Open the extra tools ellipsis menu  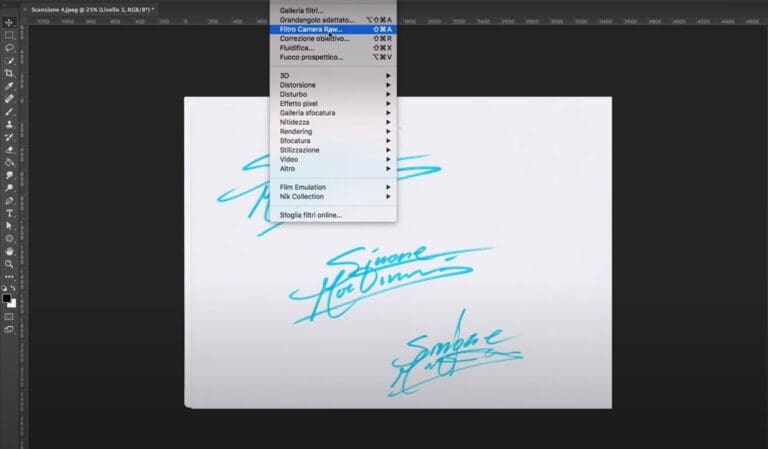click(9, 277)
